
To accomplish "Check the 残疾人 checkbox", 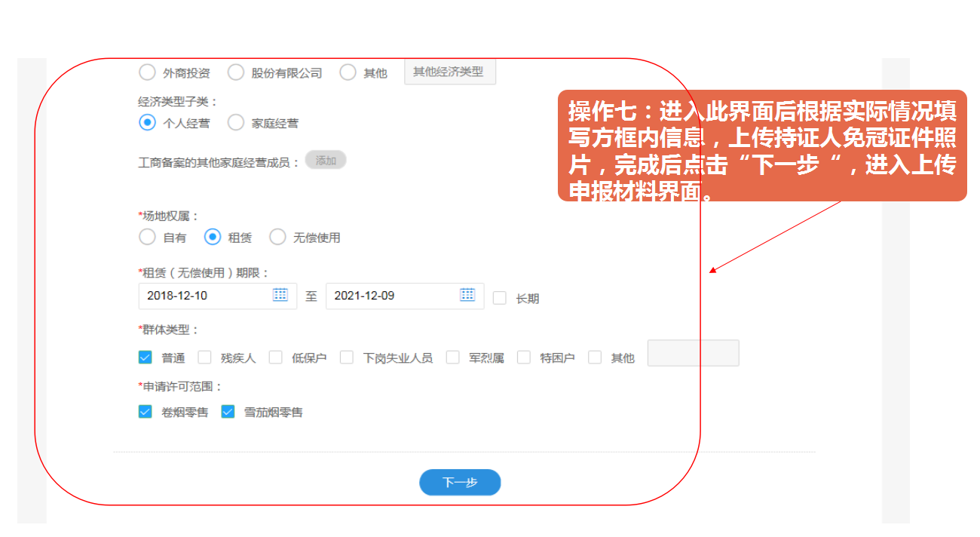I will (x=205, y=357).
